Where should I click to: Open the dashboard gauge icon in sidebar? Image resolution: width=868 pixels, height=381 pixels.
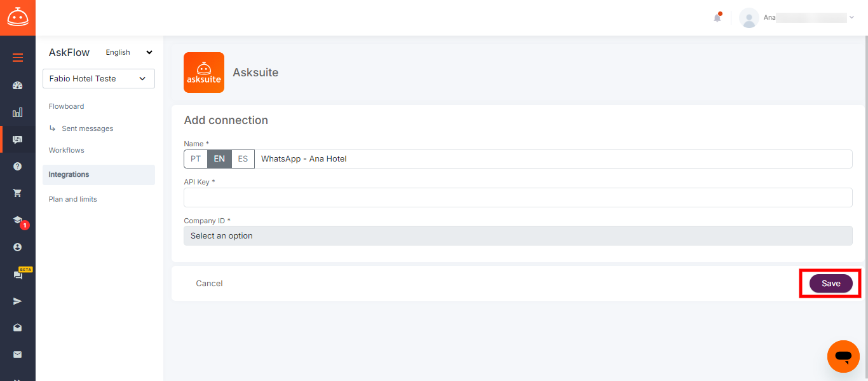point(18,85)
